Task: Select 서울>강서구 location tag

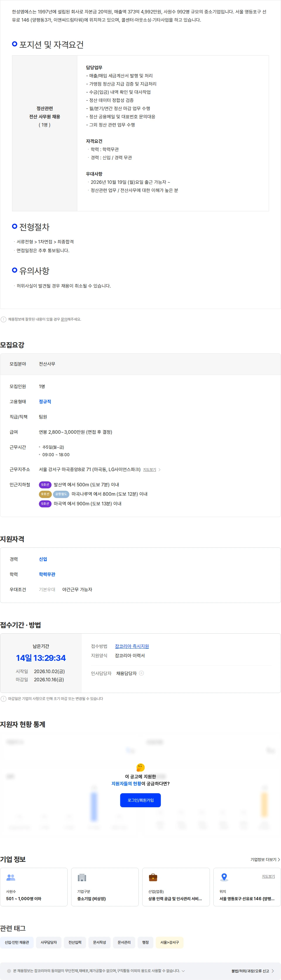Action: tap(169, 942)
